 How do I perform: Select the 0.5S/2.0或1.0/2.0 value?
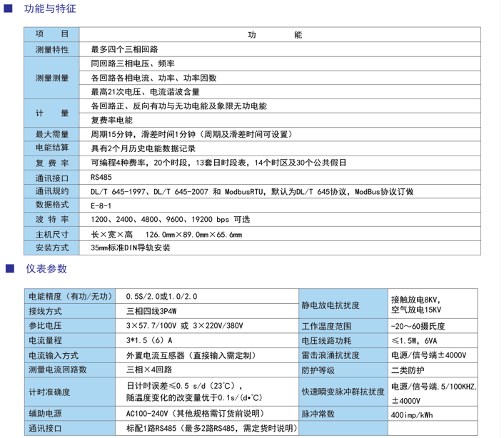coord(161,296)
